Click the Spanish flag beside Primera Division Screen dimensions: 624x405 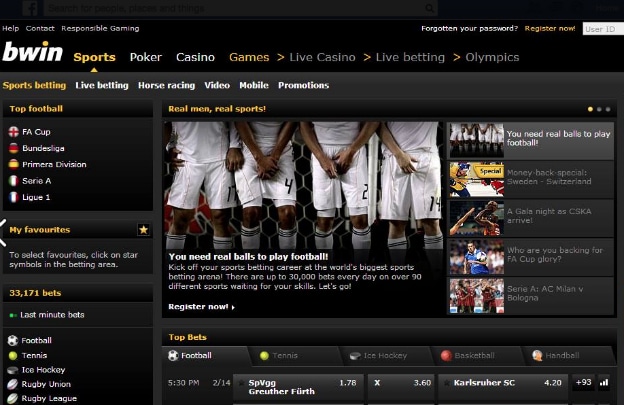tap(14, 164)
